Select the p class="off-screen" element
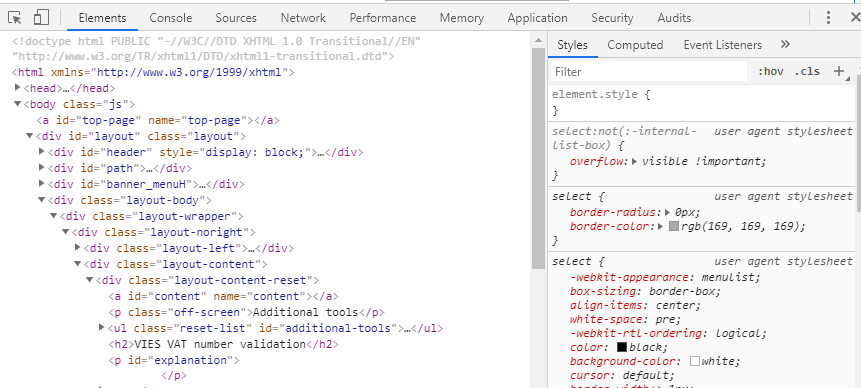Viewport: 861px width, 388px height. [247, 312]
